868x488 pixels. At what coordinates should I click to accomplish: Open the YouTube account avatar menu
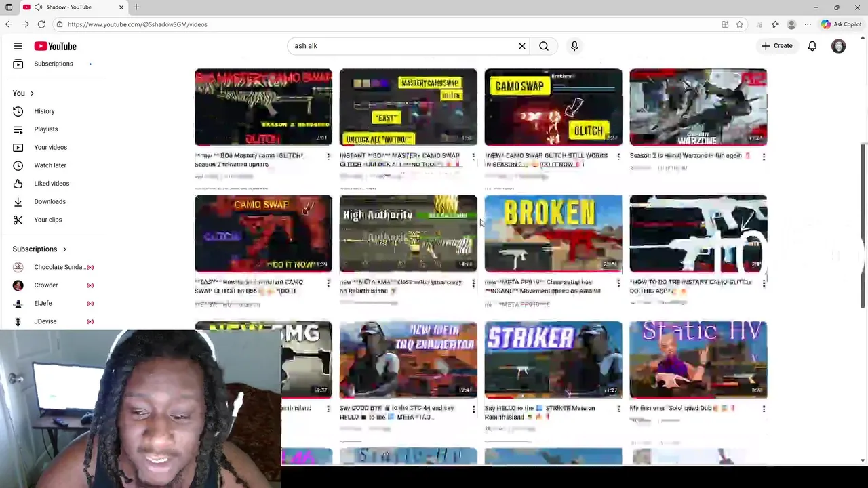tap(839, 46)
